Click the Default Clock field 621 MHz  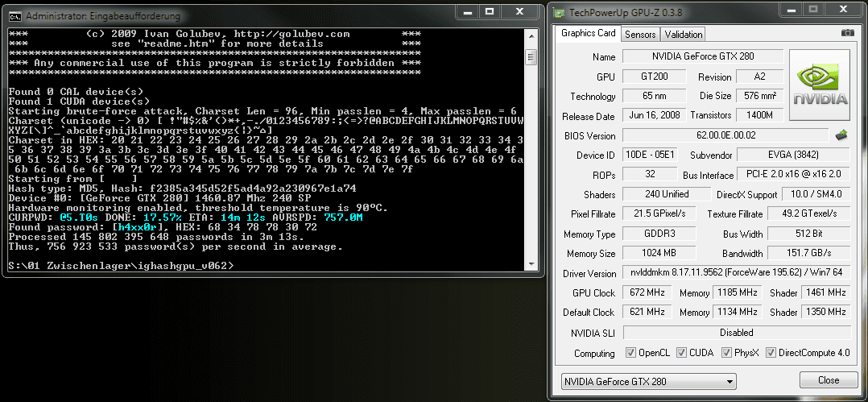point(647,312)
